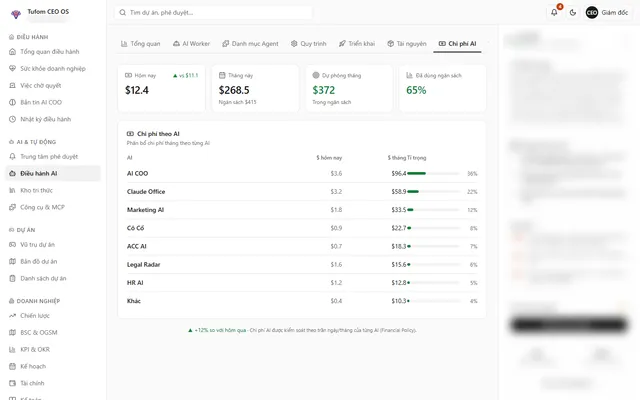The image size is (640, 400).
Task: Switch to the Danh mục Agent tab
Action: pyautogui.click(x=250, y=44)
